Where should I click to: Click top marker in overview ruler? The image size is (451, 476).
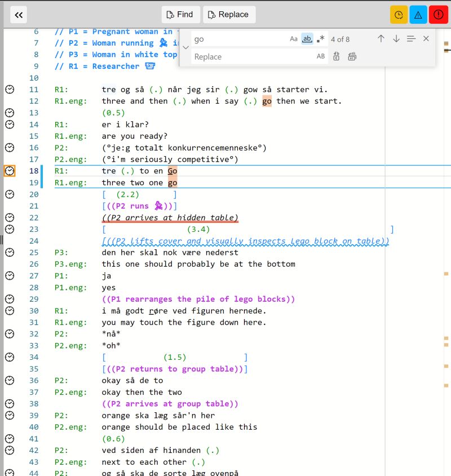[x=446, y=44]
